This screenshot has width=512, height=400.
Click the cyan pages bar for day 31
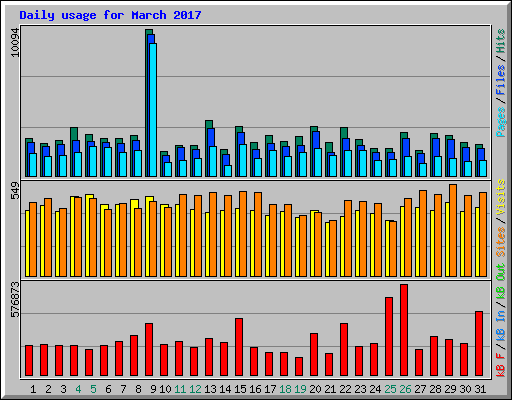483,168
